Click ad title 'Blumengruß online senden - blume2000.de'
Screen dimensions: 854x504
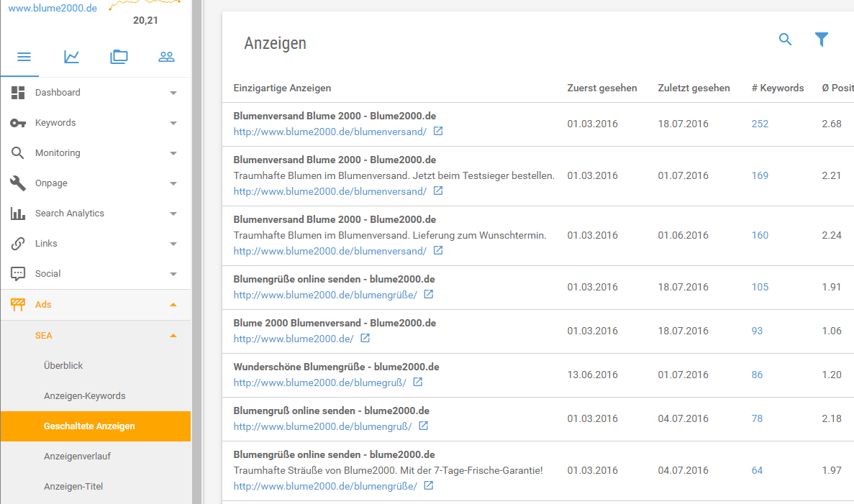tap(331, 411)
